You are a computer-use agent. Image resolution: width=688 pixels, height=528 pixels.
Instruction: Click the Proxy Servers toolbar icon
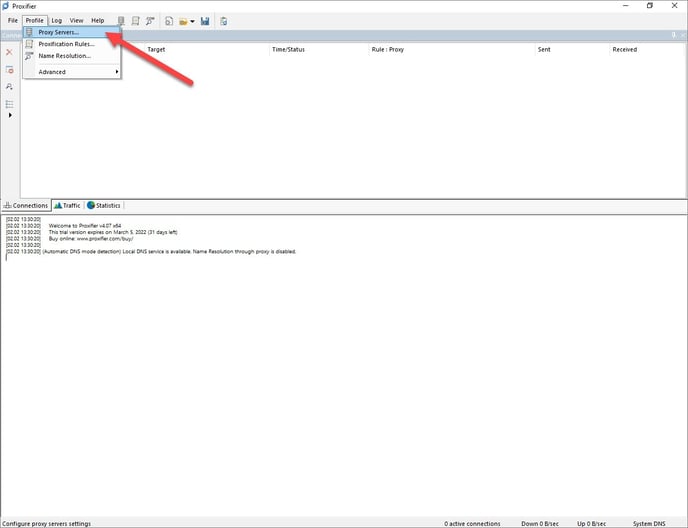point(121,21)
